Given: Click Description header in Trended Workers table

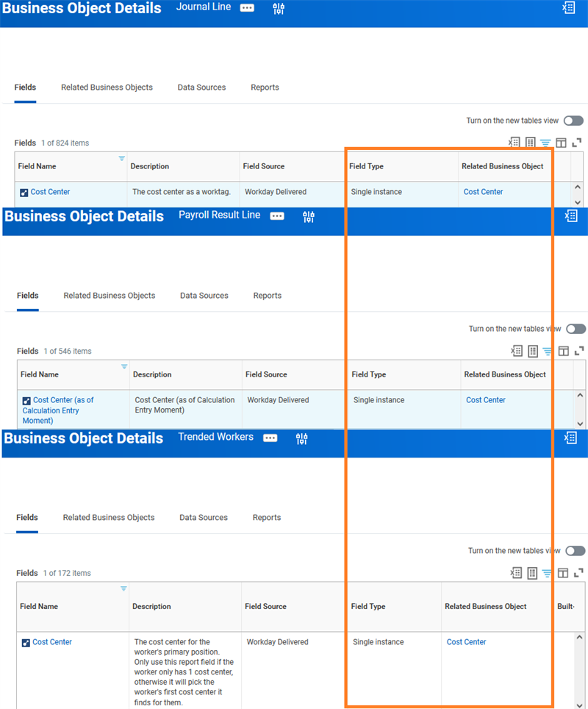Looking at the screenshot, I should pos(151,606).
